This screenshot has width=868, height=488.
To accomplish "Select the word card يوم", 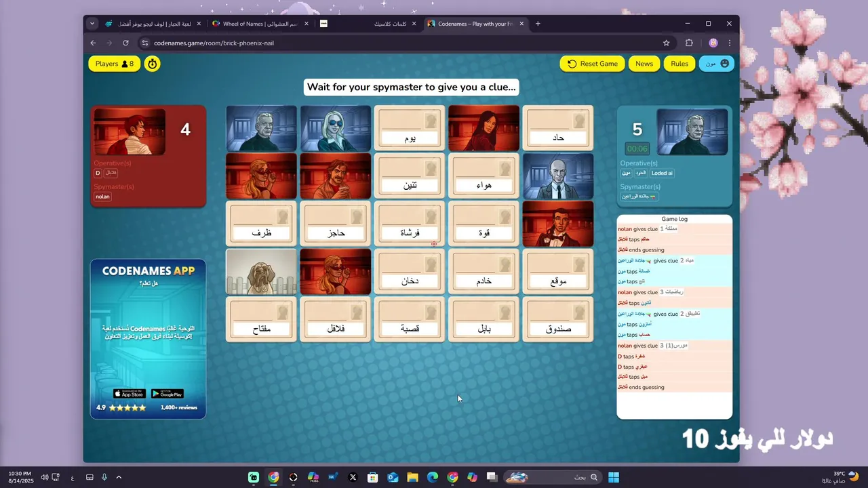I will coord(410,128).
